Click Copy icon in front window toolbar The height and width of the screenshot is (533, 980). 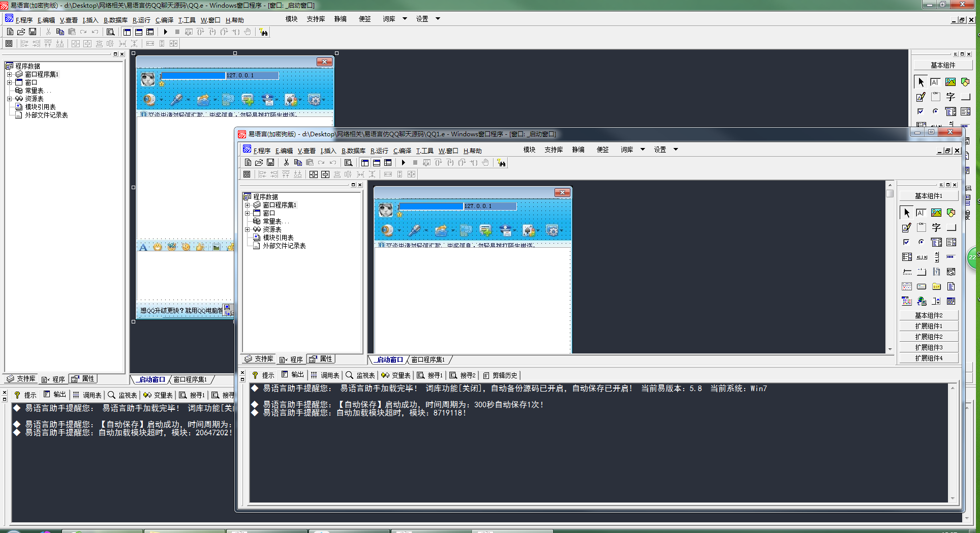[298, 163]
